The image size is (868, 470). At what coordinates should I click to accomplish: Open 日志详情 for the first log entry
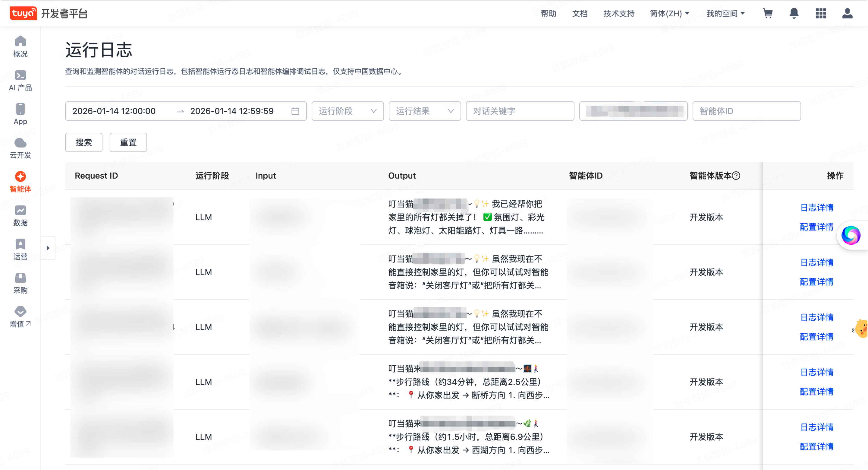click(x=817, y=207)
